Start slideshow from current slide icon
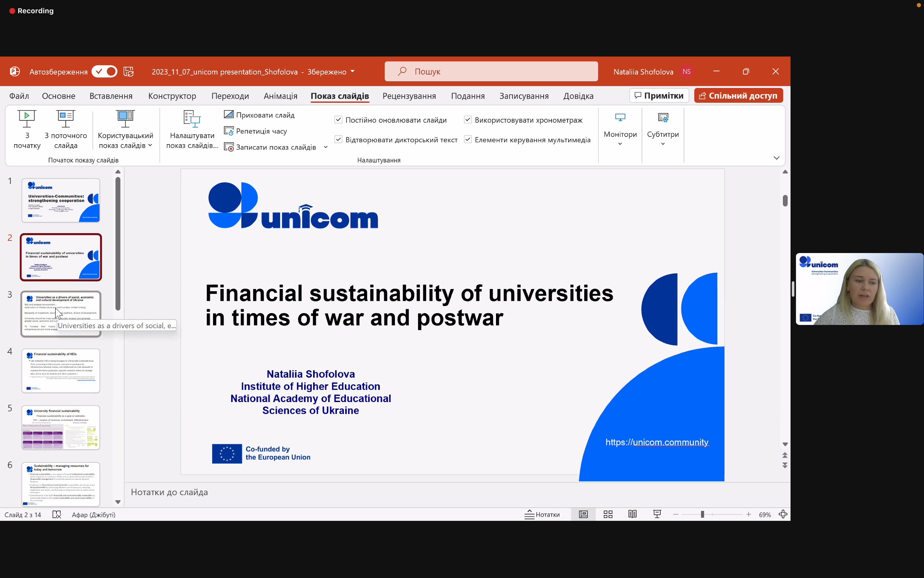This screenshot has height=578, width=924. click(66, 119)
